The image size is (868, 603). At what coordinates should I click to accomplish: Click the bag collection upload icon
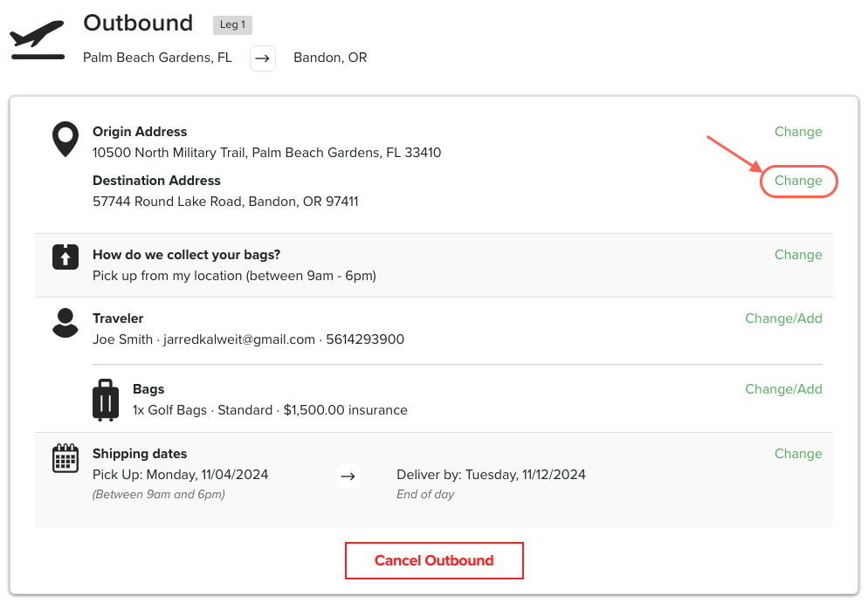65,257
